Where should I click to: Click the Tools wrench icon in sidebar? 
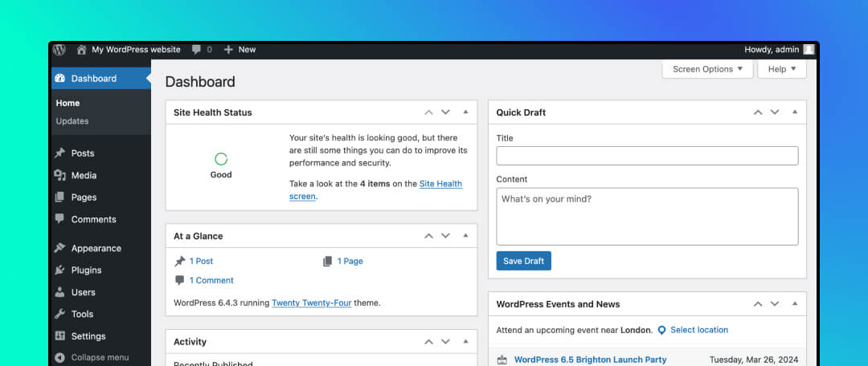(x=59, y=314)
